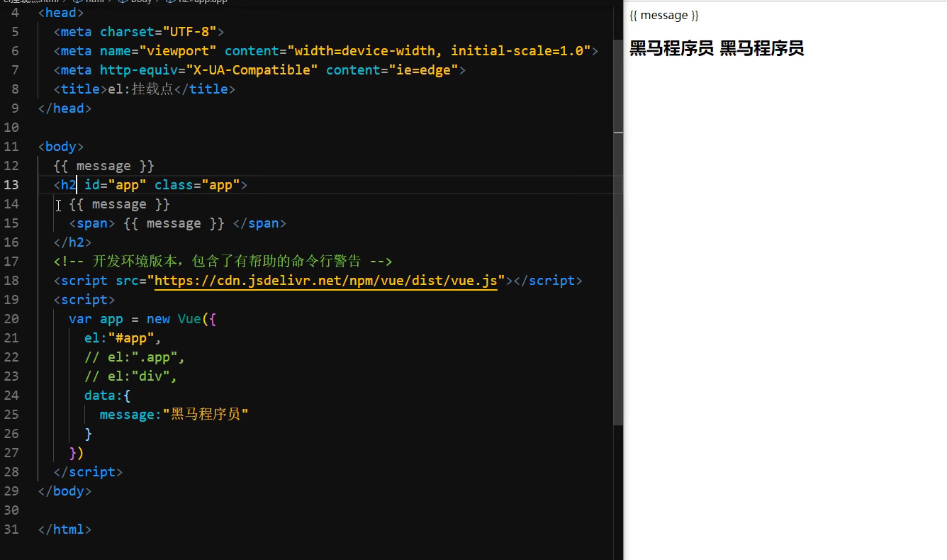The height and width of the screenshot is (560, 947).
Task: Select line number 20 in the gutter
Action: (x=11, y=319)
